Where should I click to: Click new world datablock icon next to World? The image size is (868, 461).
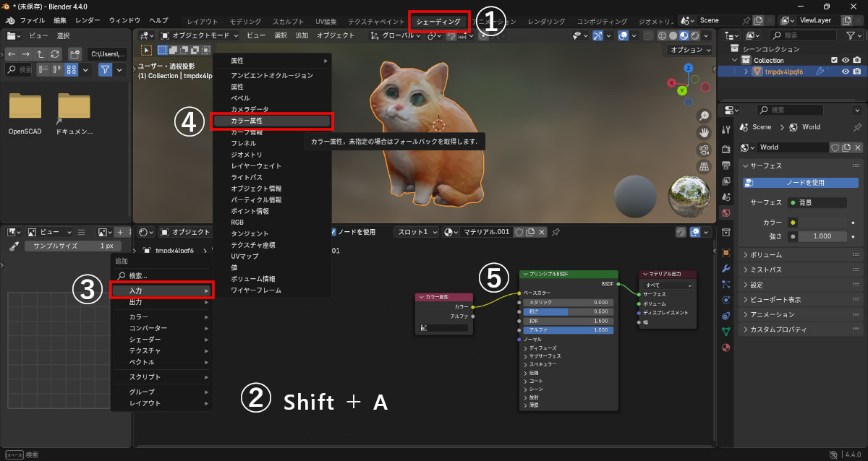(847, 147)
